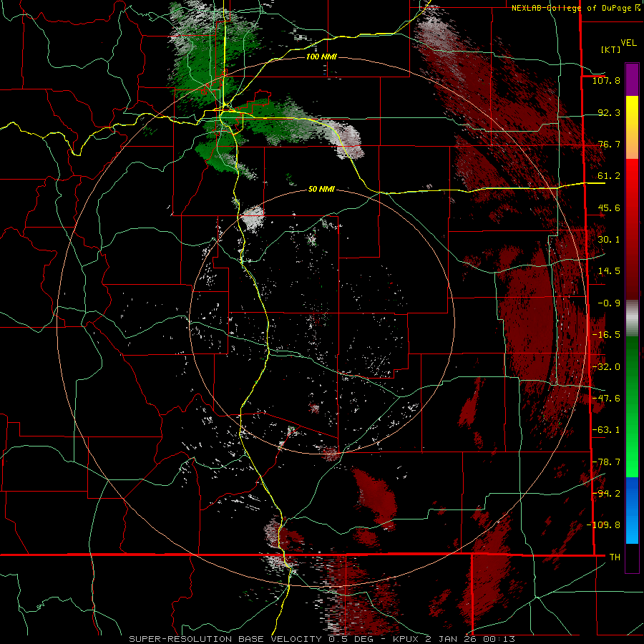Screen dimensions: 644x644
Task: Click the 30.1 velocity scale value
Action: click(609, 240)
